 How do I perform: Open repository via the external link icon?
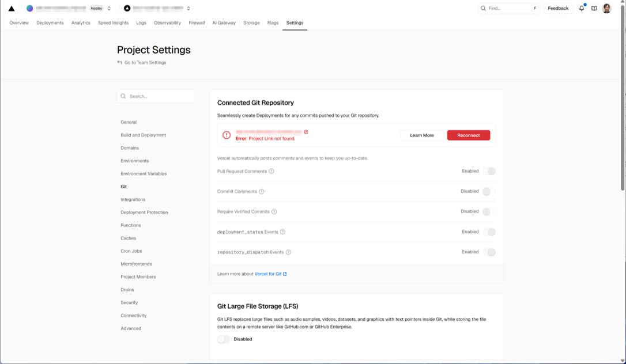tap(306, 131)
